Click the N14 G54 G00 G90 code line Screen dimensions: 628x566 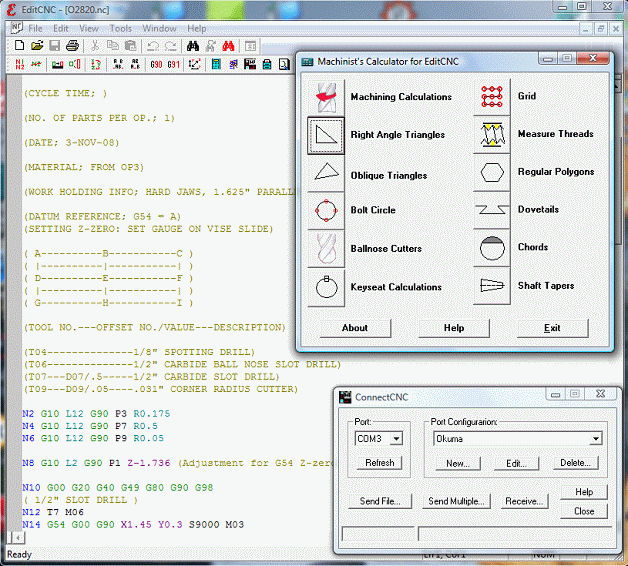click(x=133, y=525)
